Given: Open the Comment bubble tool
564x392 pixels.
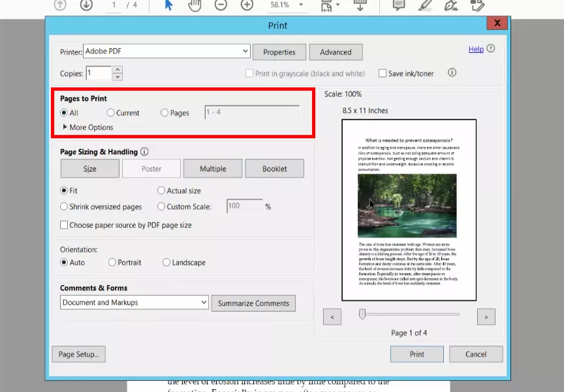Looking at the screenshot, I should (399, 7).
